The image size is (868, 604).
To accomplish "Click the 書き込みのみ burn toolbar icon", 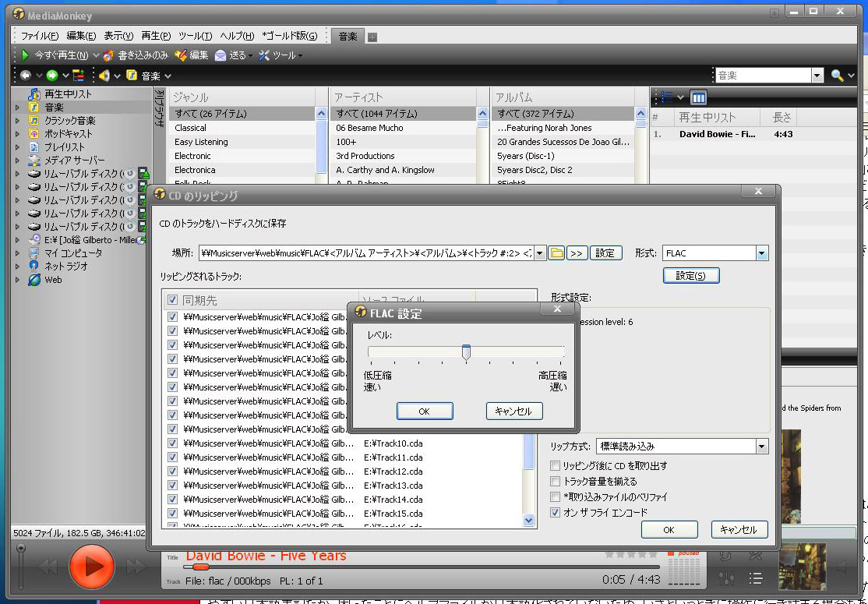I will pyautogui.click(x=109, y=55).
